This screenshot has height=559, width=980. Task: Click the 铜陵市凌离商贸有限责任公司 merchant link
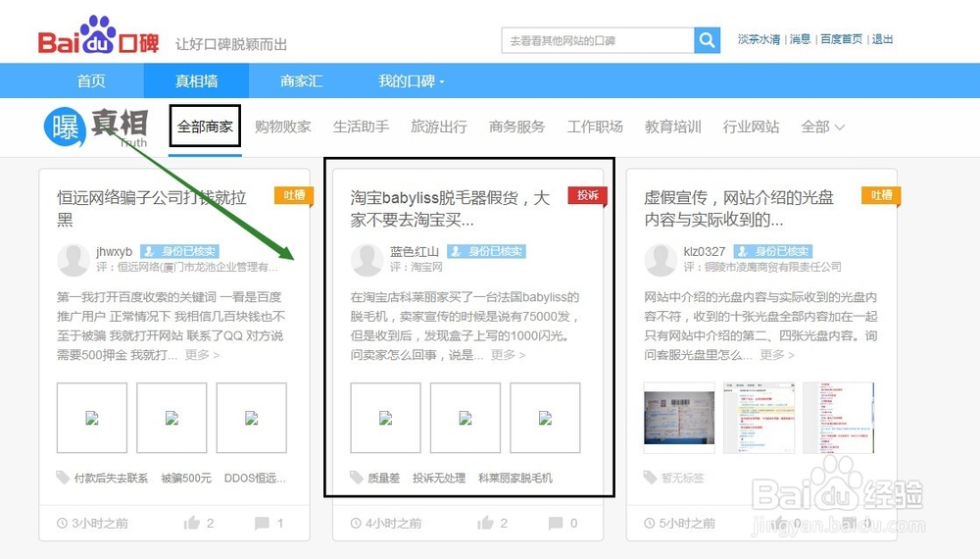(772, 267)
